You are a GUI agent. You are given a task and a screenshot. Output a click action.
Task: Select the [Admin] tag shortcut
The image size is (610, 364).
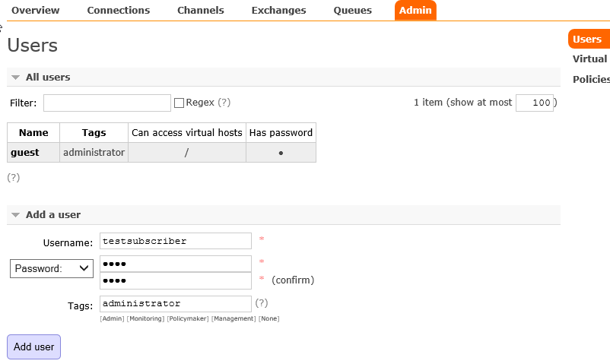coord(112,318)
